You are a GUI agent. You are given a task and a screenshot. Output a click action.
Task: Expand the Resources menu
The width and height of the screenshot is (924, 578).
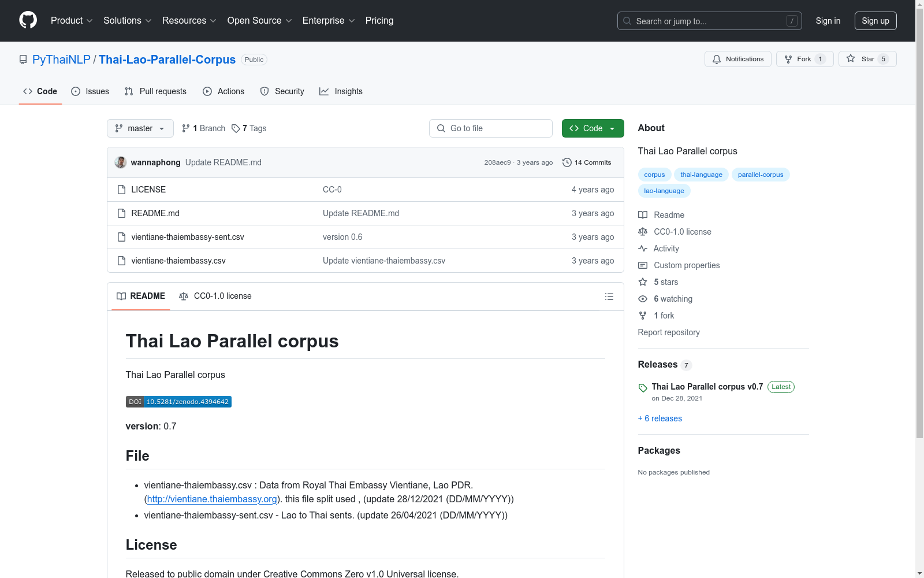point(189,21)
